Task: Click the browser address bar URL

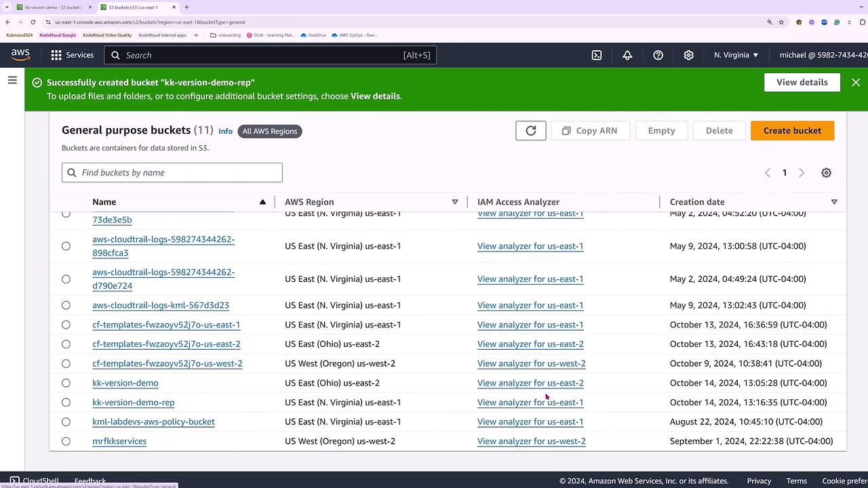Action: pos(151,22)
